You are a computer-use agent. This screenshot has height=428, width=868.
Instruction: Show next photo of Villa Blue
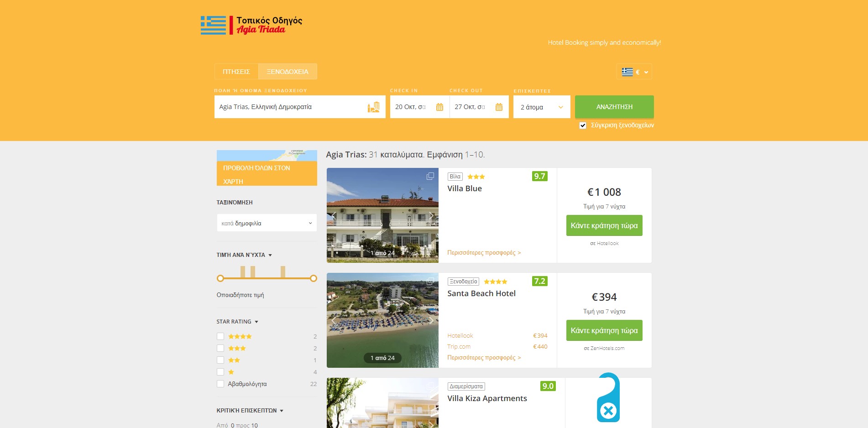(431, 215)
